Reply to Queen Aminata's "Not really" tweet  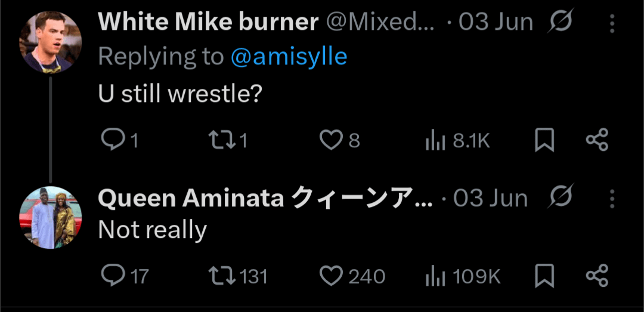pos(112,276)
